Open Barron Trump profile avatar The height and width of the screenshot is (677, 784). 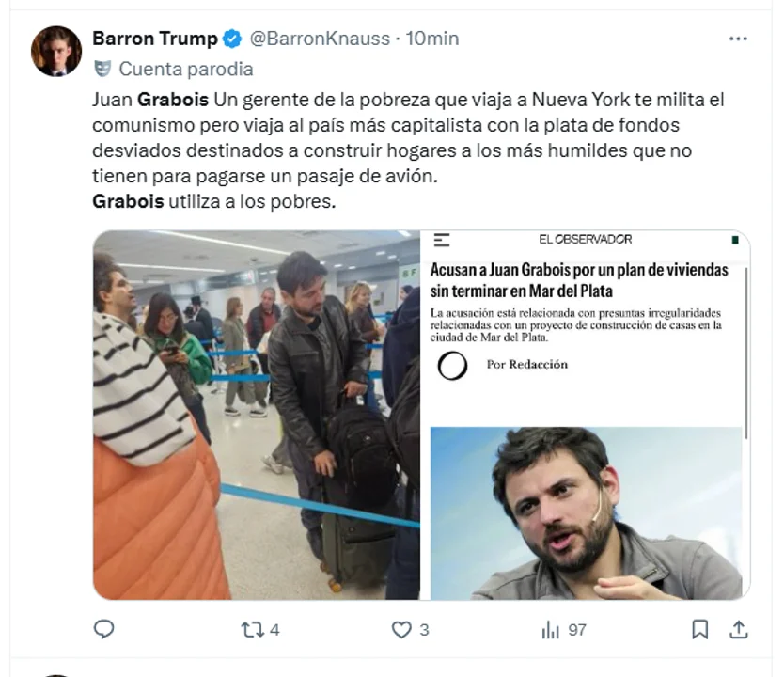coord(56,51)
